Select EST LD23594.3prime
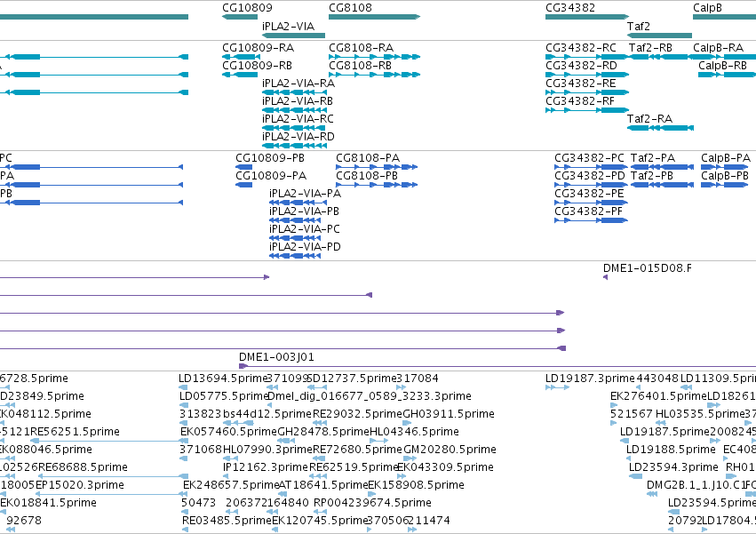The width and height of the screenshot is (756, 534). 673,467
